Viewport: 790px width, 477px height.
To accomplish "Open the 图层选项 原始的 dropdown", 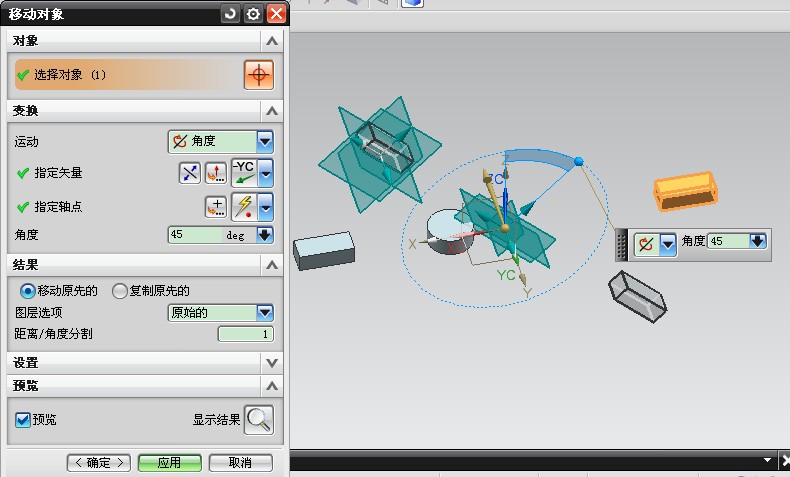I will coord(265,313).
